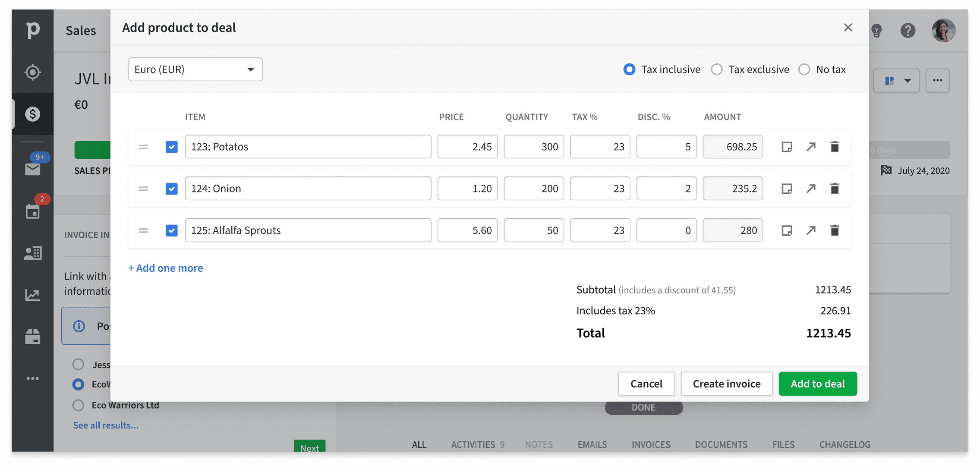Switch to the EMAILS tab
This screenshot has width=980, height=466.
[592, 445]
